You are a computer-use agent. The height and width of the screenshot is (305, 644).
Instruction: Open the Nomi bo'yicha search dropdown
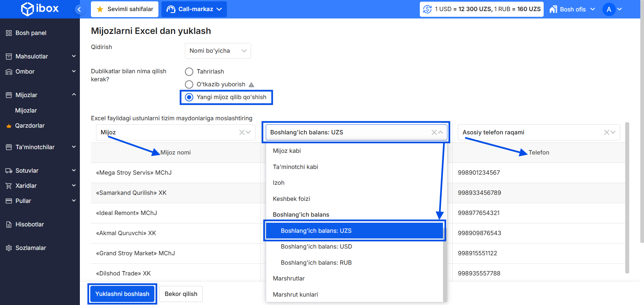[217, 51]
